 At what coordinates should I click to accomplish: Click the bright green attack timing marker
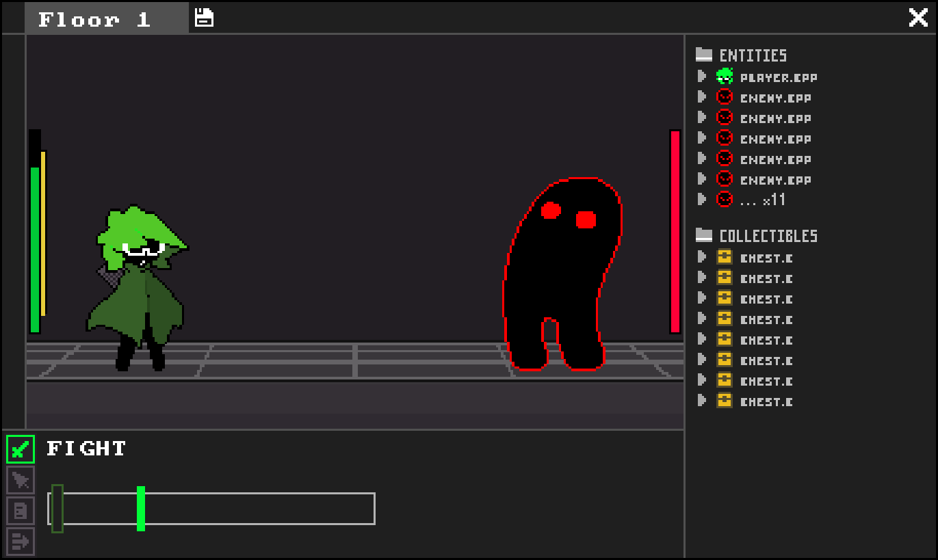point(141,508)
